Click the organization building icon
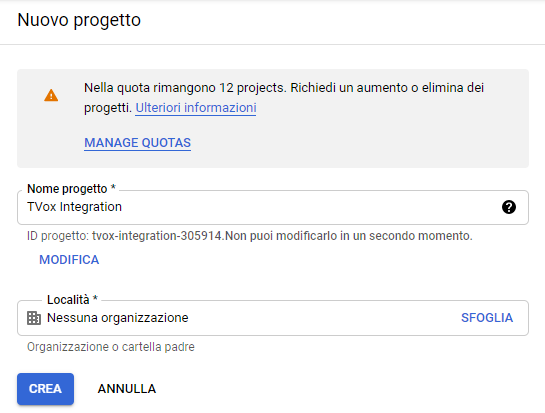 pyautogui.click(x=34, y=318)
